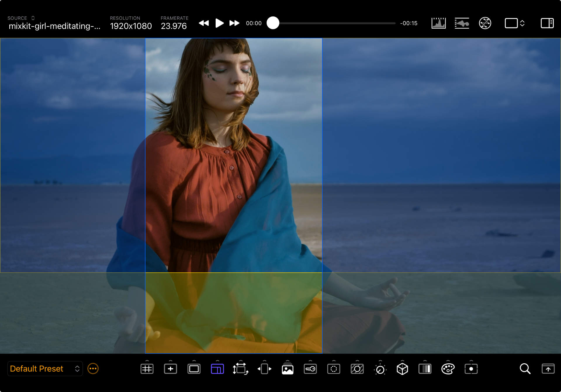Image resolution: width=561 pixels, height=392 pixels.
Task: Click the search magnifier icon
Action: point(525,369)
